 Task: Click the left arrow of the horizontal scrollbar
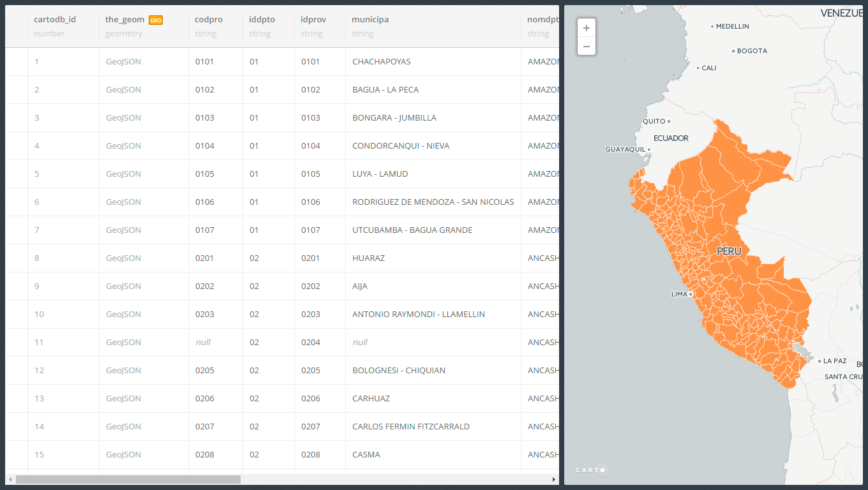click(x=10, y=479)
